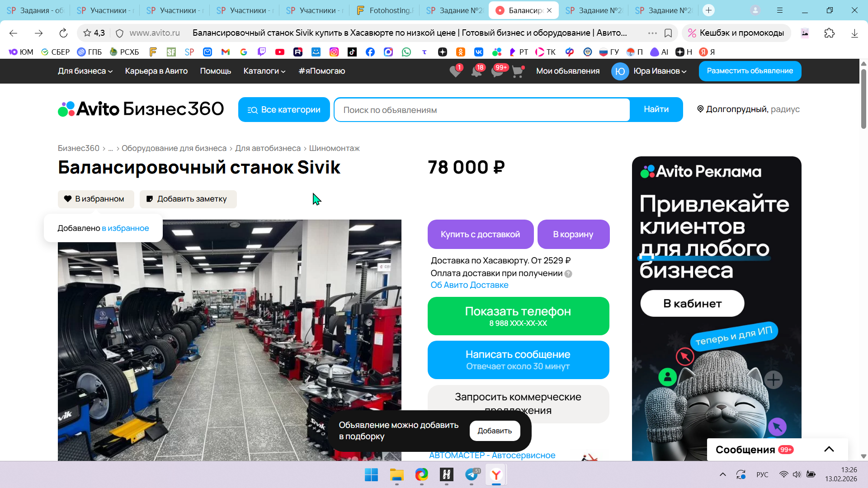Open the notifications bell icon
The image size is (868, 488).
476,71
